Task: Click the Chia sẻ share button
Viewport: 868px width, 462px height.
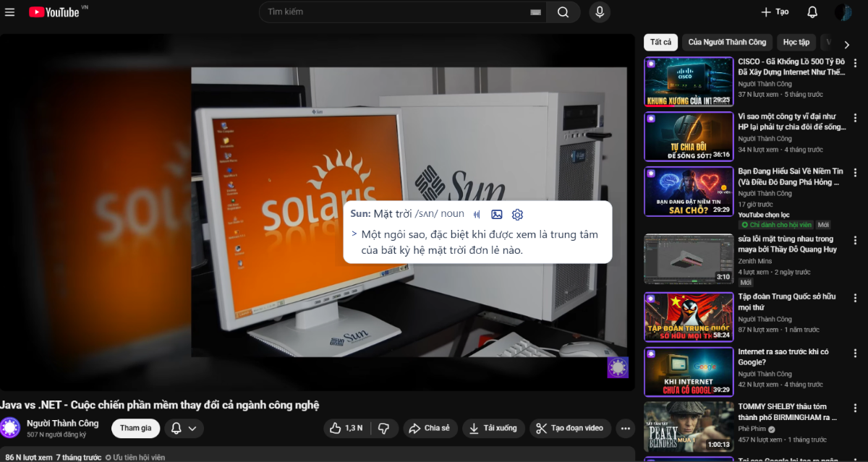Action: [x=430, y=428]
